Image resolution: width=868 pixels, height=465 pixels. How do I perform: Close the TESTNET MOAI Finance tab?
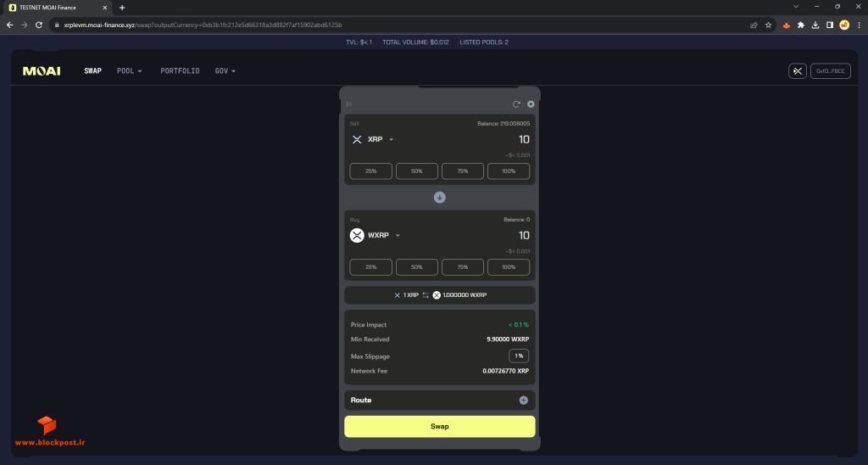105,8
